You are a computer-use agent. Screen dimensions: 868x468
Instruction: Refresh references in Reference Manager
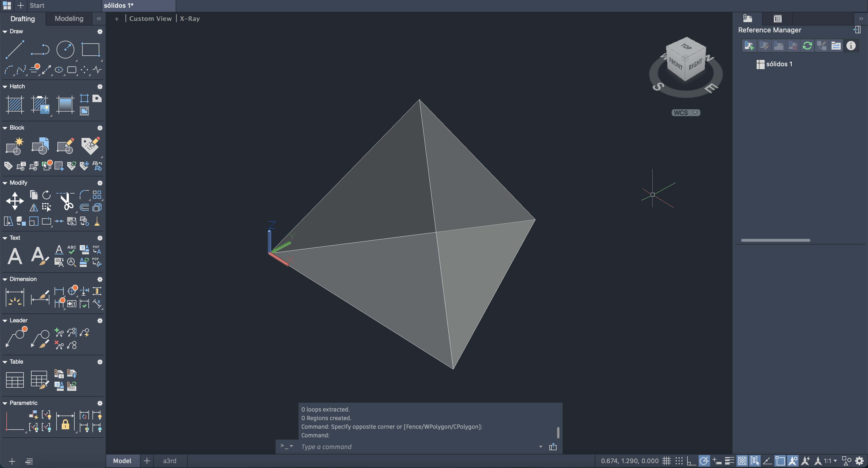tap(807, 46)
